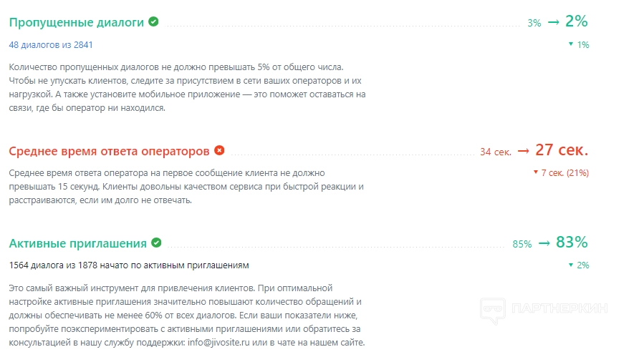
Task: Click the previous value 85%
Action: click(x=522, y=244)
